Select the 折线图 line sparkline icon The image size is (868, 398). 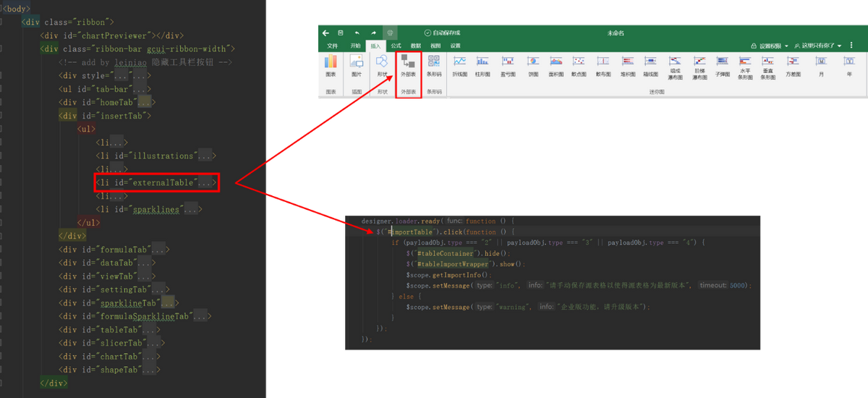(460, 62)
